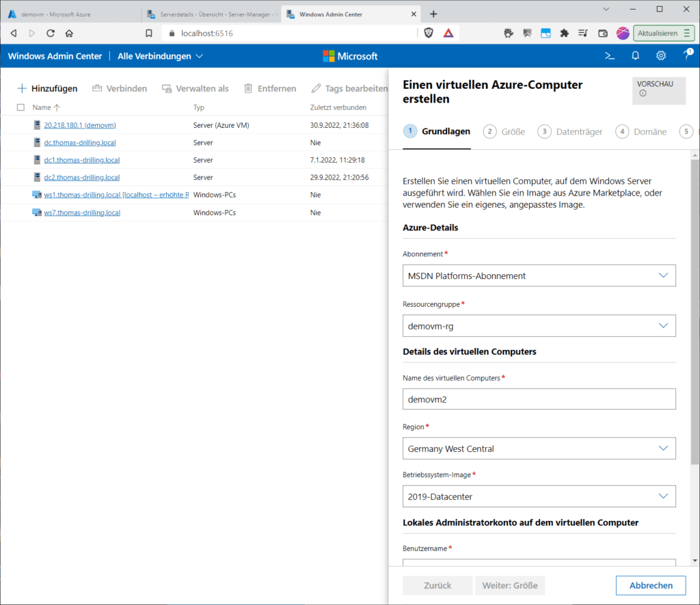Open notifications bell in Windows Admin Center

[635, 56]
